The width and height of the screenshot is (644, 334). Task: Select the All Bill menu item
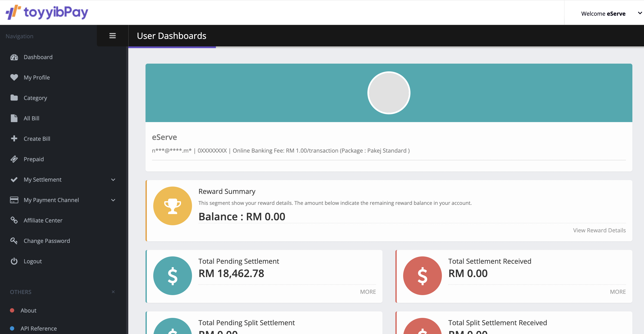31,118
